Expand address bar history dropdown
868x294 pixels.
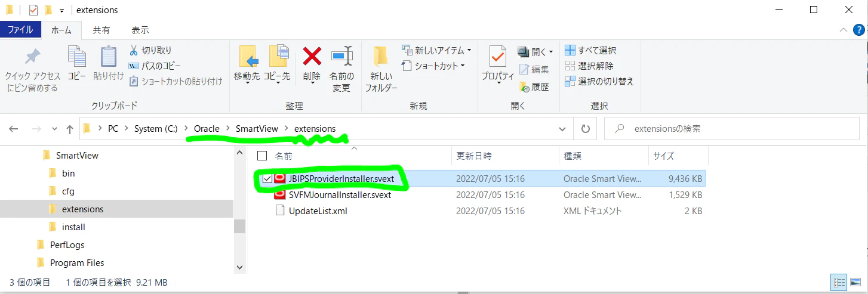click(x=562, y=129)
